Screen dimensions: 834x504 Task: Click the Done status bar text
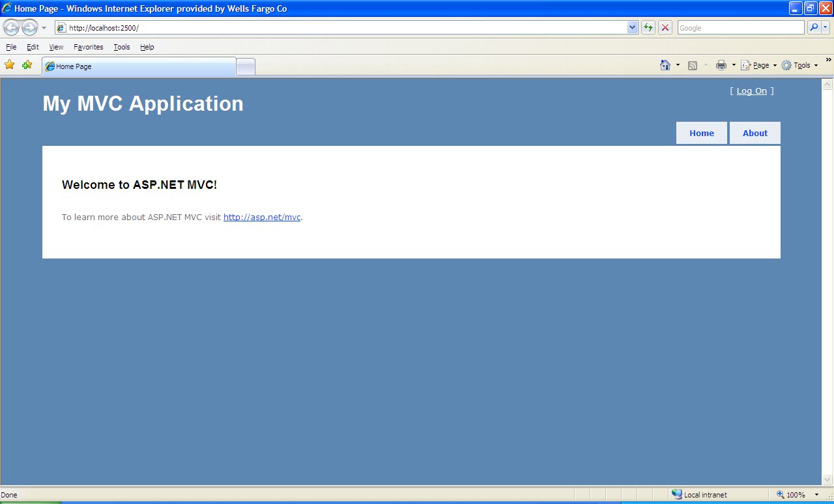click(9, 495)
